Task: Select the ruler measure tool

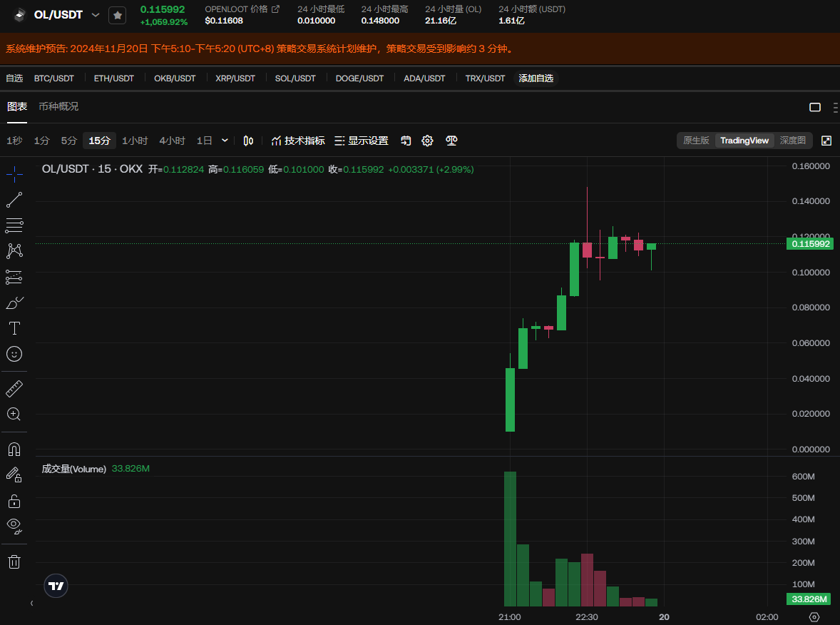Action: point(14,389)
